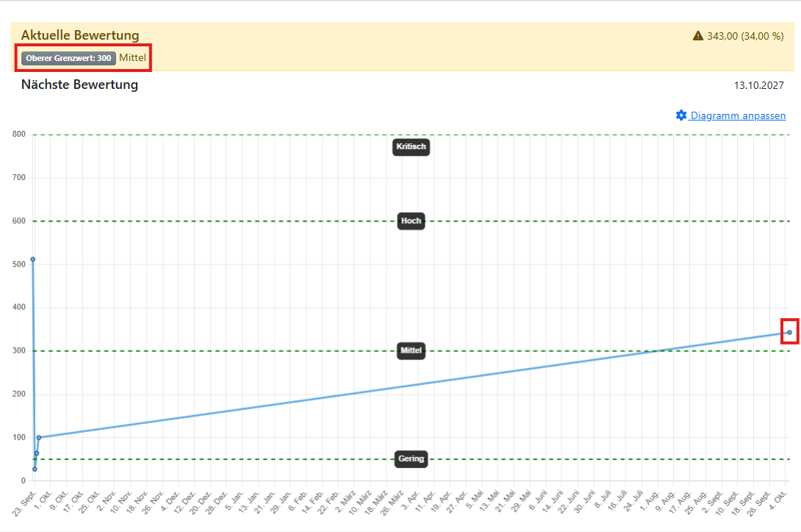Click the y-axis label 400
This screenshot has height=532, width=801.
click(x=19, y=307)
